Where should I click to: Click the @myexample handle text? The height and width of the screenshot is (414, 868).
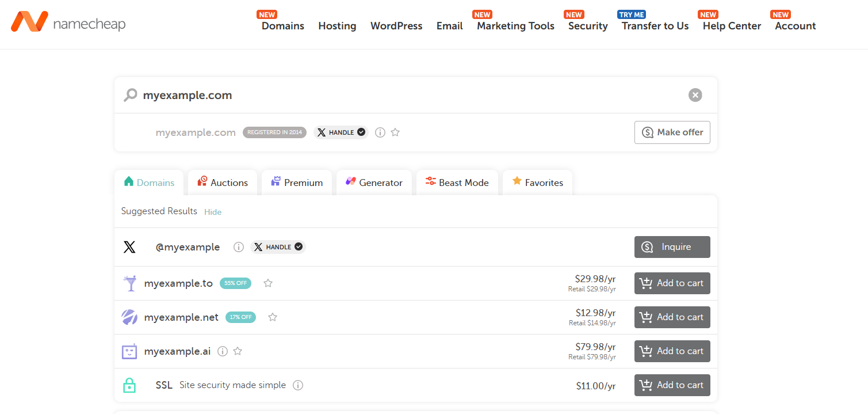[188, 247]
